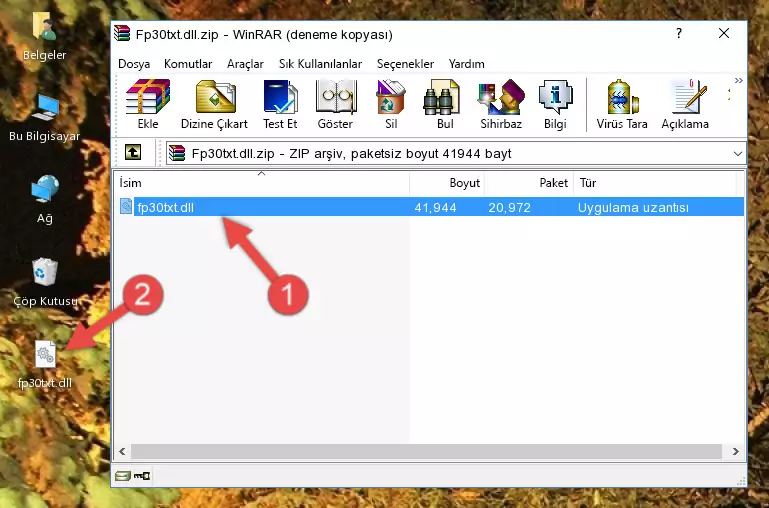Click the Uygulama uzantısı type cell
Image resolution: width=769 pixels, height=508 pixels.
click(x=633, y=207)
